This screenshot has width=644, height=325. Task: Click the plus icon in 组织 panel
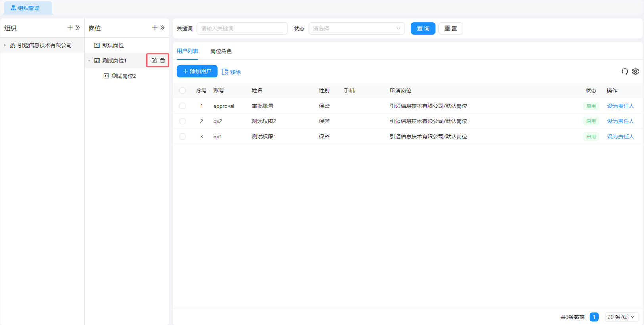pyautogui.click(x=70, y=28)
